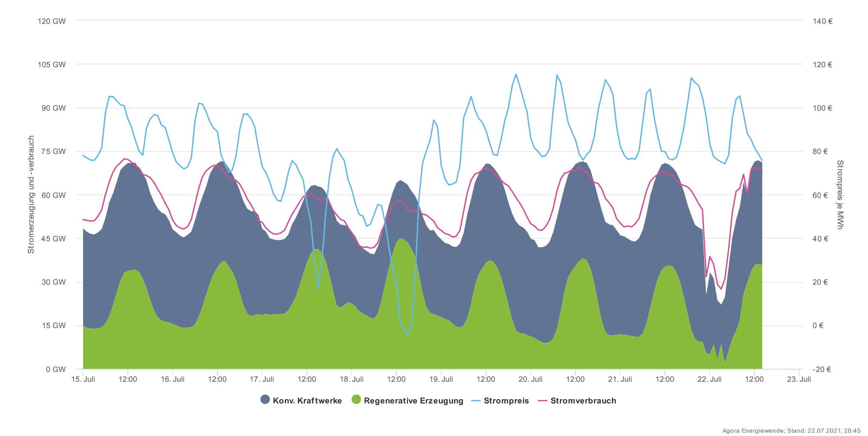
Task: Toggle the Konv. Kraftwerke legend entry
Action: tap(301, 401)
